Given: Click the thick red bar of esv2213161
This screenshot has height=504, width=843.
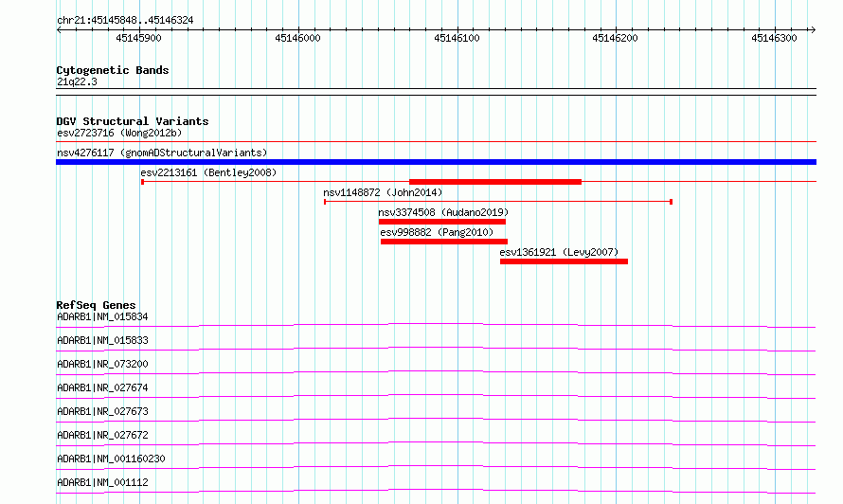Looking at the screenshot, I should [x=495, y=182].
